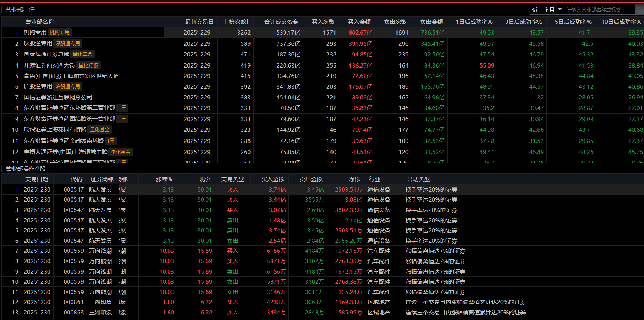Click 三湘印象 stock name in row 12
This screenshot has width=644, height=320.
100,302
